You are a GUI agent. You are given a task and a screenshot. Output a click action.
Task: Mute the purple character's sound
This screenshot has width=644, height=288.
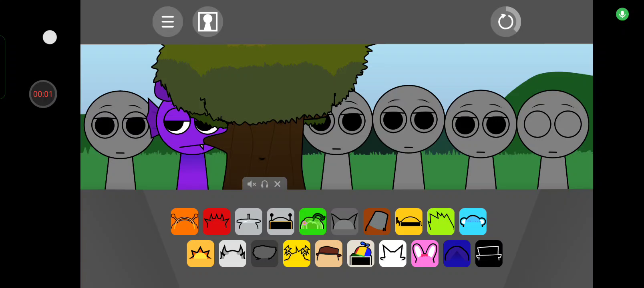pos(252,184)
